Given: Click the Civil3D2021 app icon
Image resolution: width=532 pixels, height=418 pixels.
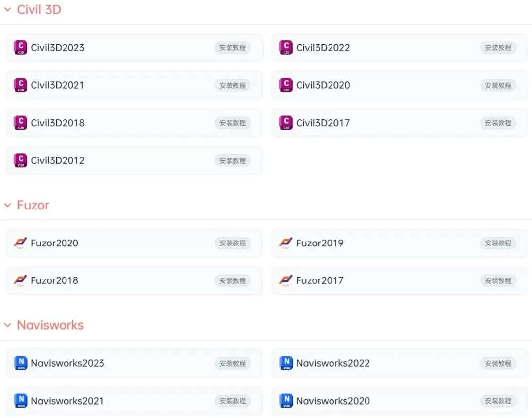Looking at the screenshot, I should click(x=20, y=85).
